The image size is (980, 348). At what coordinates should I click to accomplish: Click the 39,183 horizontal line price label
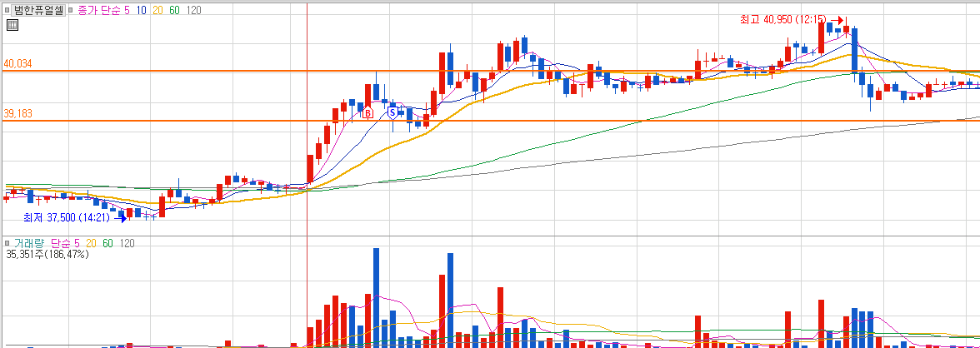coord(17,114)
